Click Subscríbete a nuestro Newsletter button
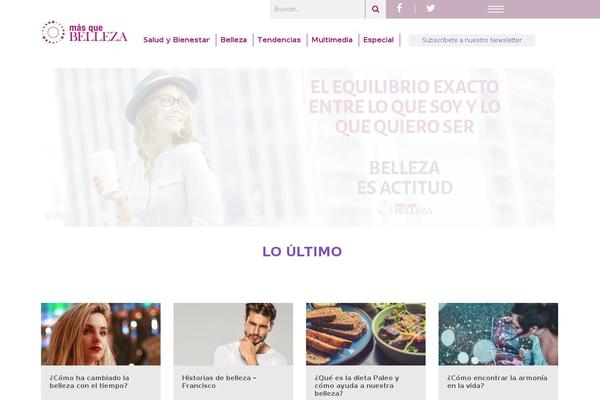This screenshot has height=400, width=600. [472, 40]
